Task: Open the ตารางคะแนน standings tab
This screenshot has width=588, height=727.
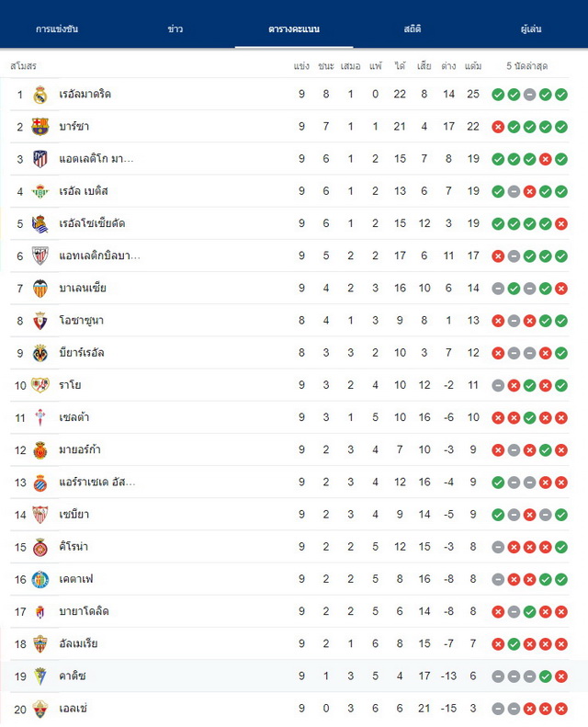Action: (x=294, y=28)
